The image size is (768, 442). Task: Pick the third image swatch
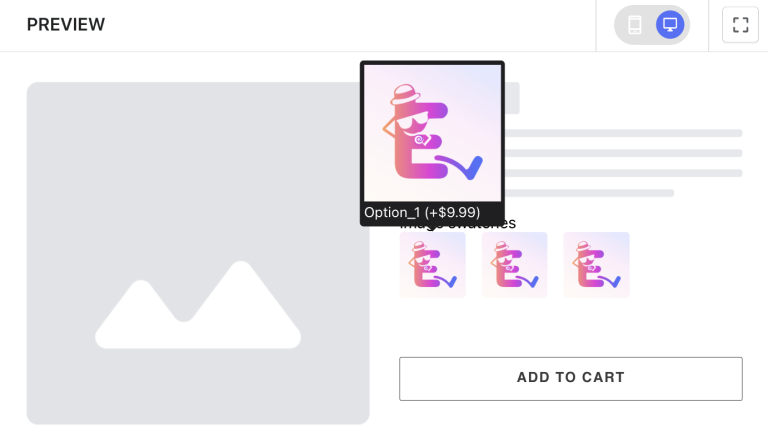596,265
